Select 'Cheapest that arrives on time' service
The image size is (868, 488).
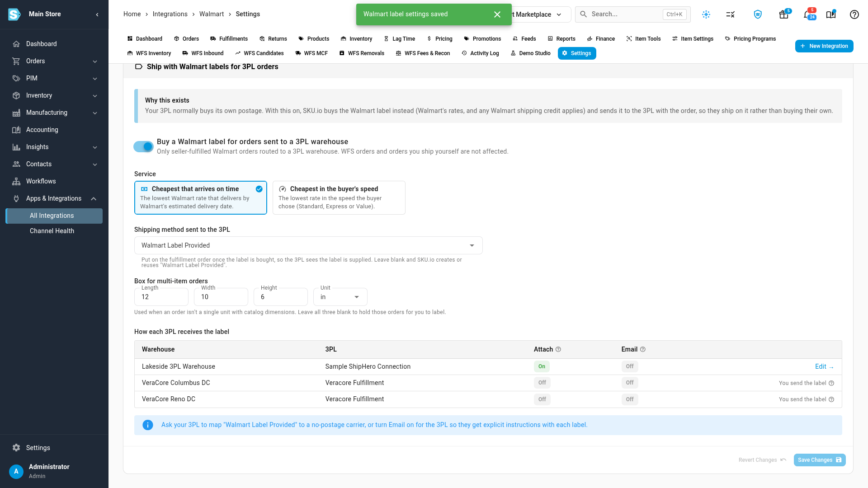[x=201, y=197]
